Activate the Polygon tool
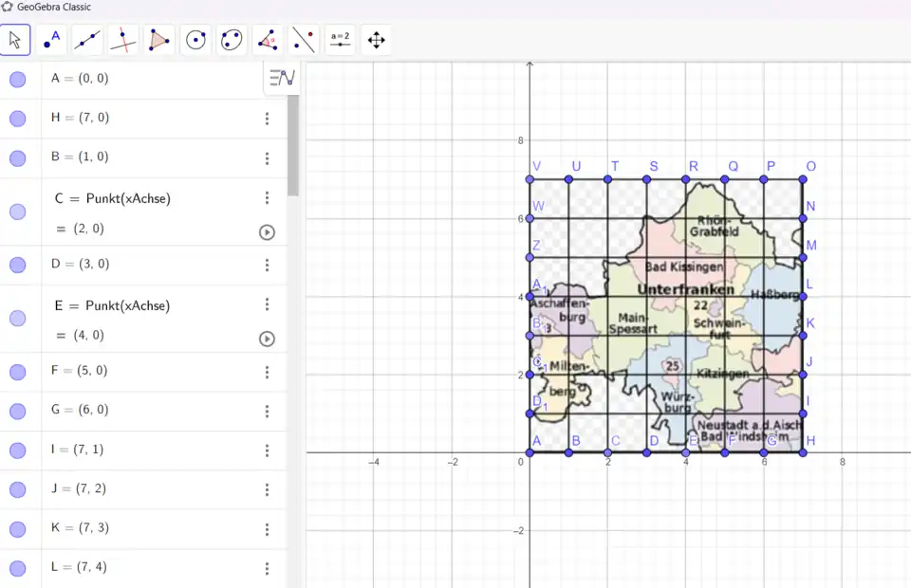This screenshot has height=588, width=911. coord(159,40)
